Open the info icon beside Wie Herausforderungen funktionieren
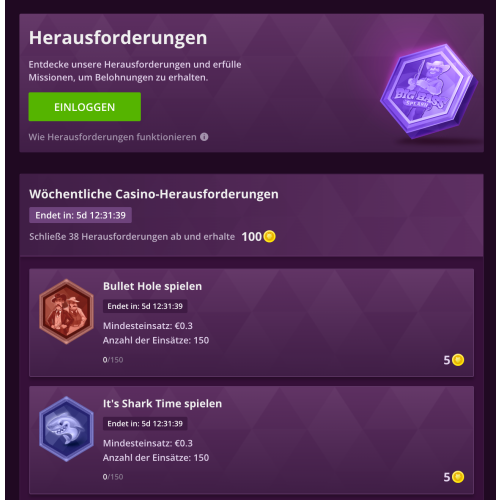Screen dimensions: 500x500 coord(204,137)
